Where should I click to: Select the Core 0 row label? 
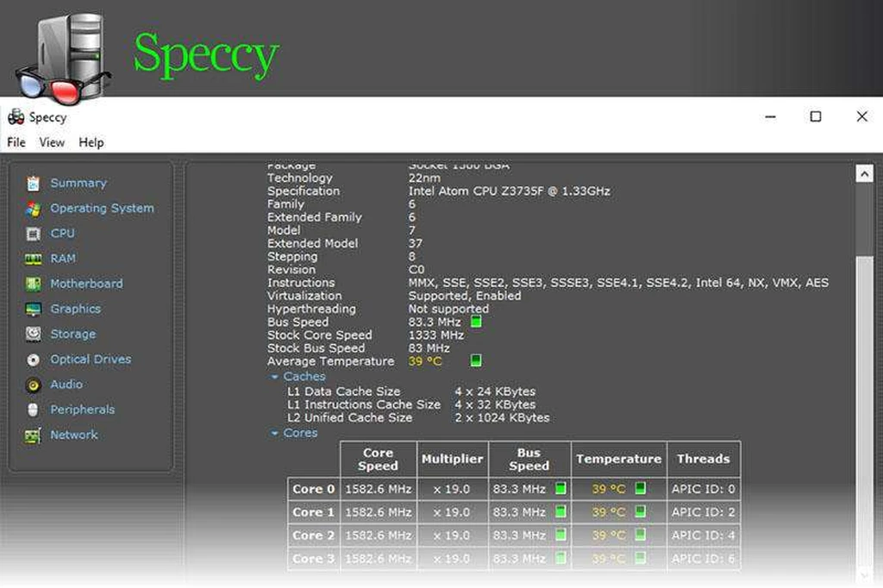pos(313,489)
